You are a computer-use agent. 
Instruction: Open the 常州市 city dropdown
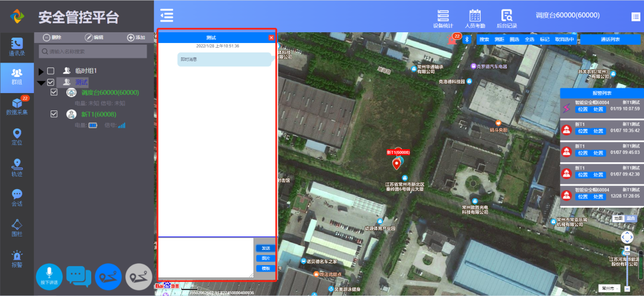point(609,288)
